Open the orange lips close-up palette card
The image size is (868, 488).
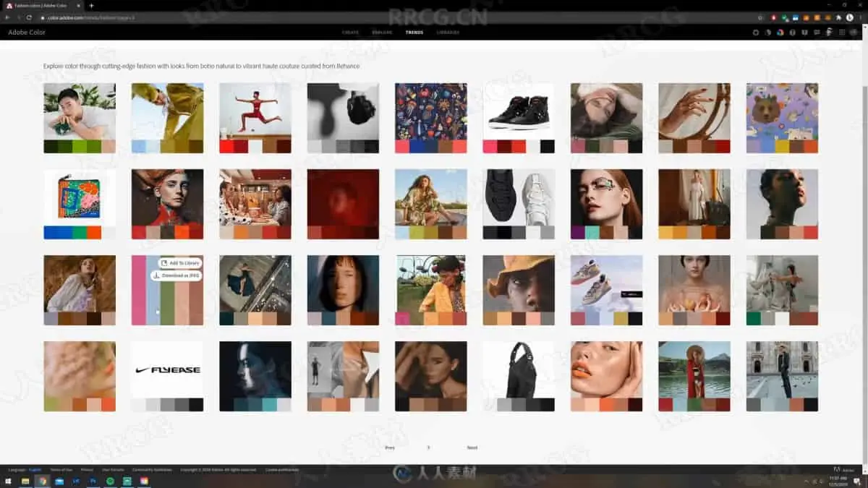pyautogui.click(x=606, y=376)
